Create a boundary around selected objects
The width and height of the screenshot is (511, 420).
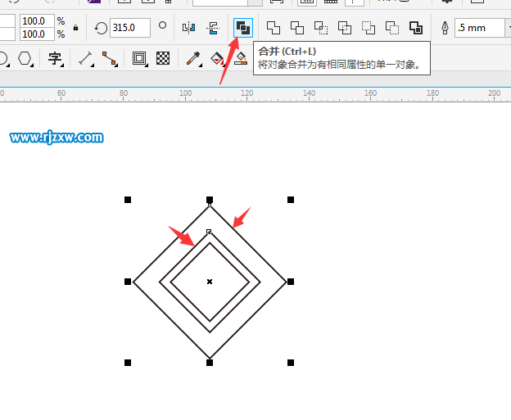pyautogui.click(x=416, y=28)
